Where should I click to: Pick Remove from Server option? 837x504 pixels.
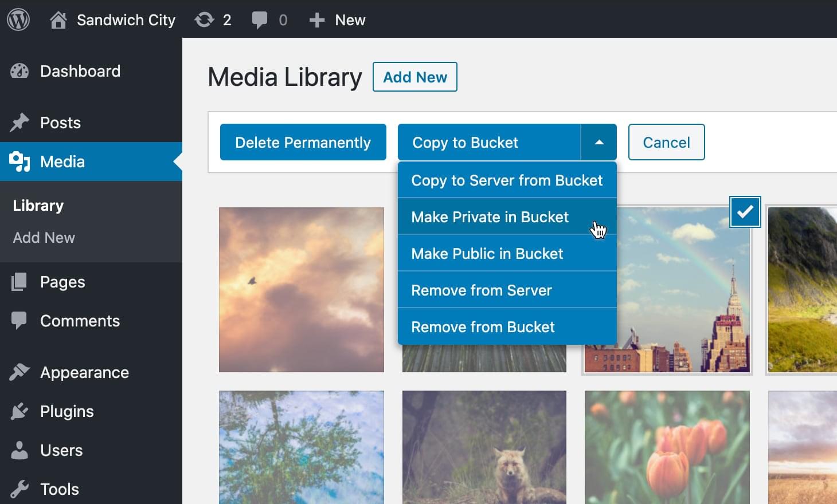pyautogui.click(x=482, y=290)
